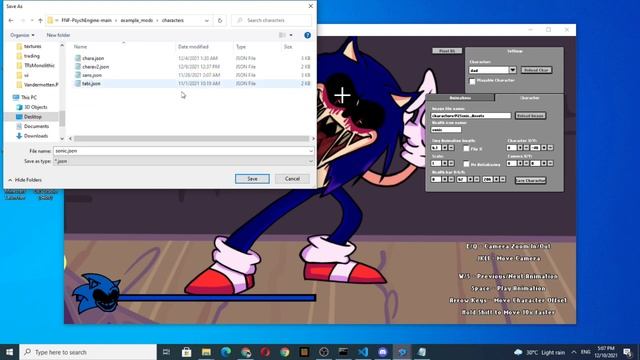Click the file list horizontal scrollbar
The height and width of the screenshot is (360, 640).
(x=191, y=139)
